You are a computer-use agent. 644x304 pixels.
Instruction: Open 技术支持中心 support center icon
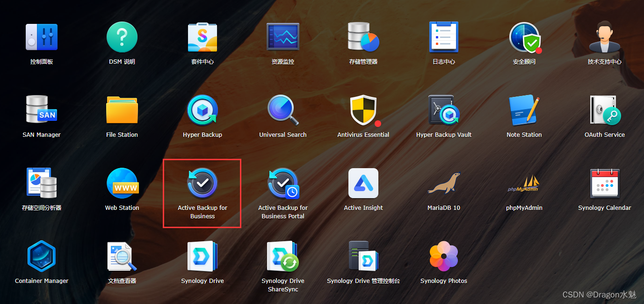click(605, 37)
